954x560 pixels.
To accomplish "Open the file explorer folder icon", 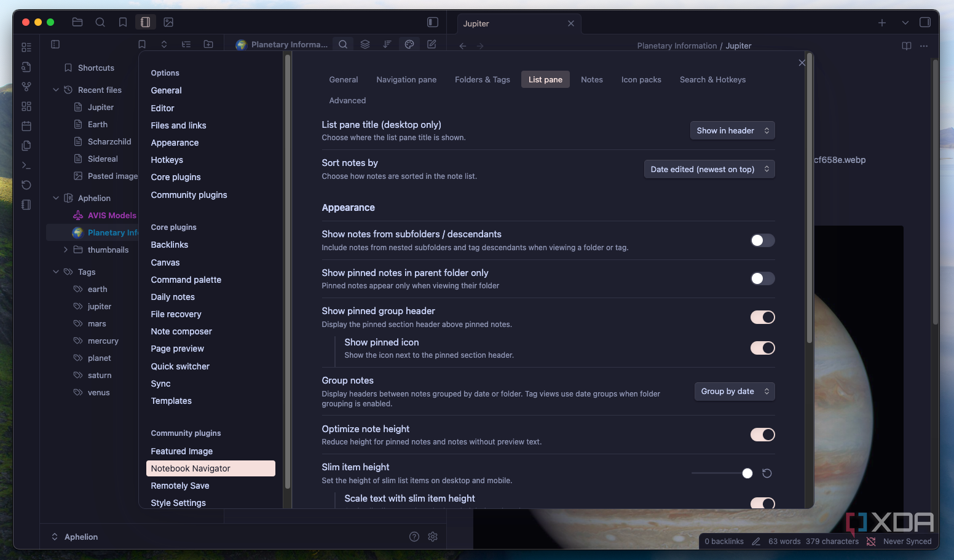I will click(x=77, y=22).
